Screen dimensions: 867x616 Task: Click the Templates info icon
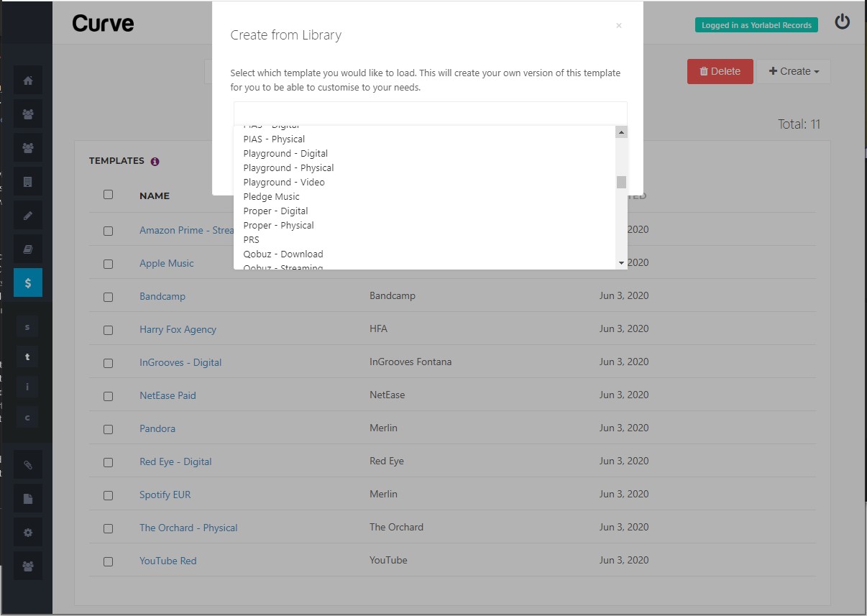(155, 162)
